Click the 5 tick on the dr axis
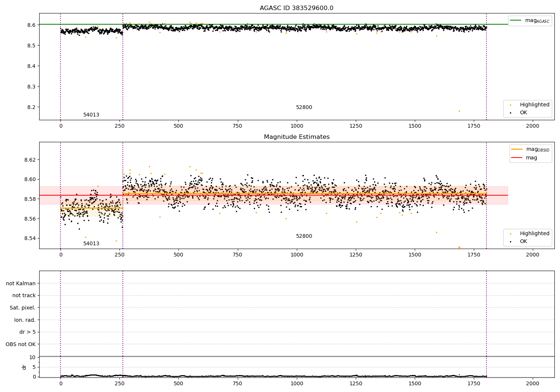This screenshot has width=560, height=392. [x=34, y=367]
